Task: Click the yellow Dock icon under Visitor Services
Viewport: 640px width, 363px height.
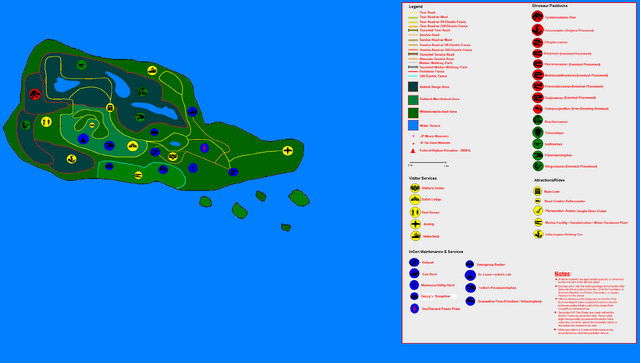Action: coord(415,236)
